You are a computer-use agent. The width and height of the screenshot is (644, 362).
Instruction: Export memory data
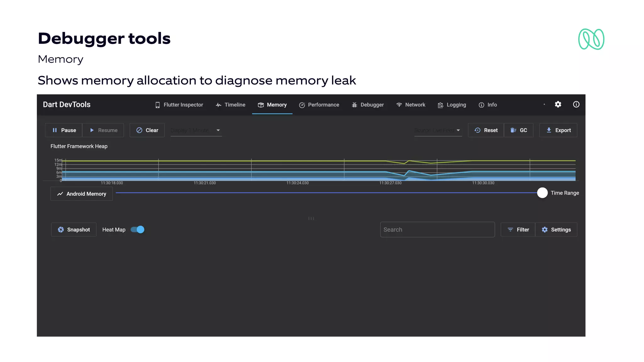(x=558, y=130)
